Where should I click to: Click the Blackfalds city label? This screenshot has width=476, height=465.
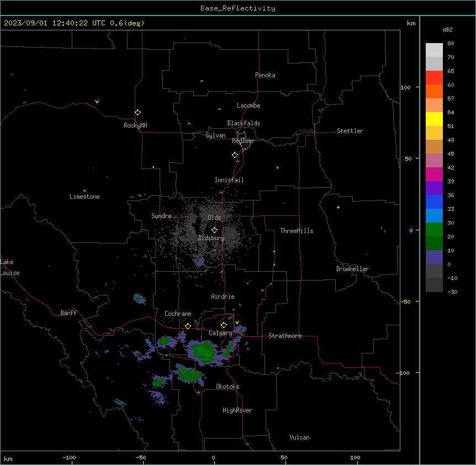pyautogui.click(x=244, y=123)
